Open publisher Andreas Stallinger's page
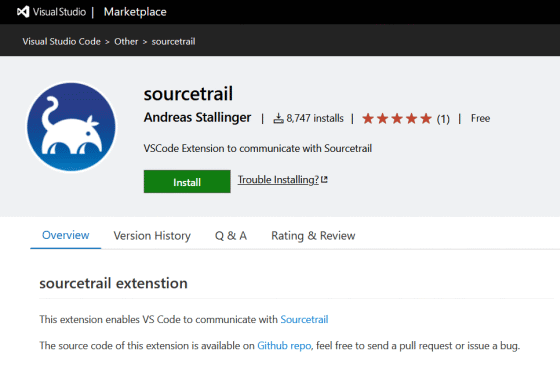560x377 pixels. (198, 117)
